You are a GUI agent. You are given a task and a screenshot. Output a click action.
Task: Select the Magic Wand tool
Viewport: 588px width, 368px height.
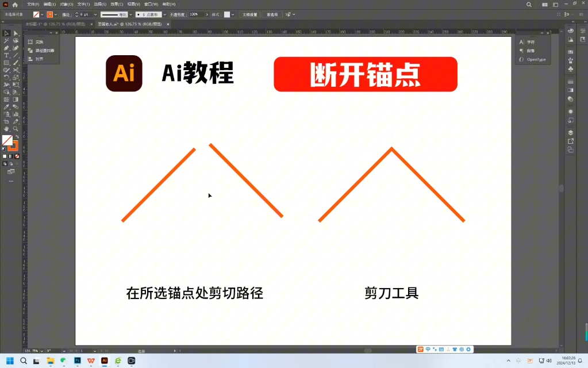6,40
